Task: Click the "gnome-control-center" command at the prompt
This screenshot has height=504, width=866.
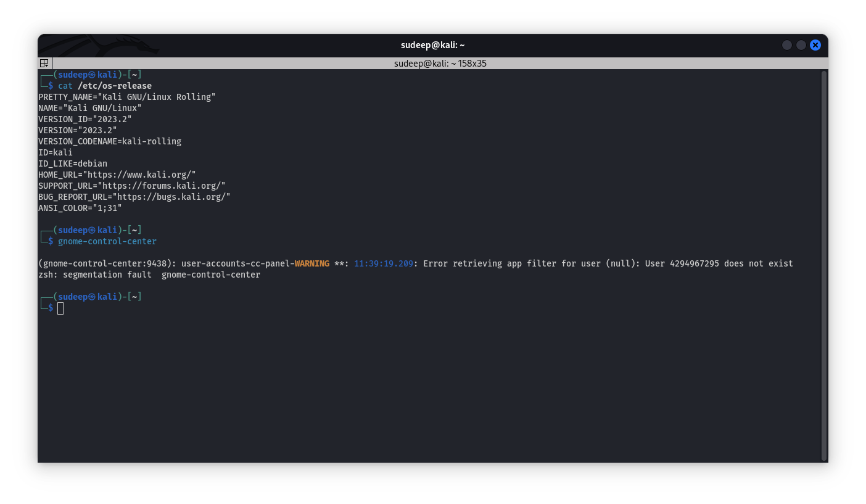Action: [107, 241]
